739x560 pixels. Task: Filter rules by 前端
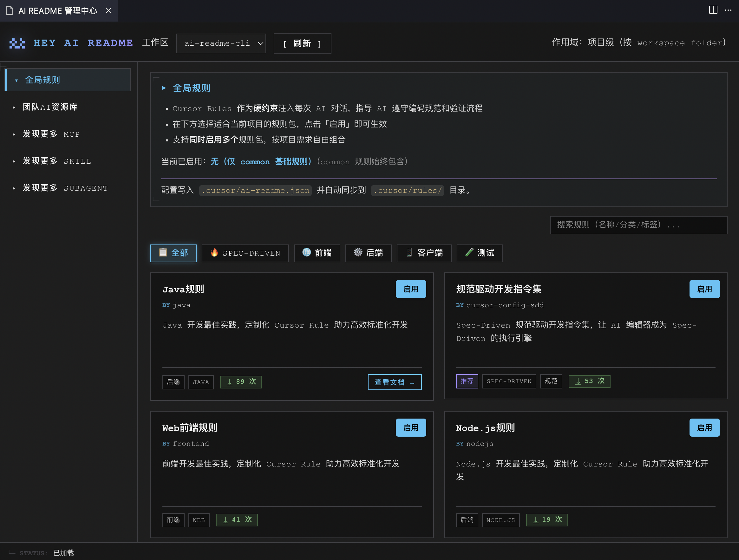[x=317, y=253]
